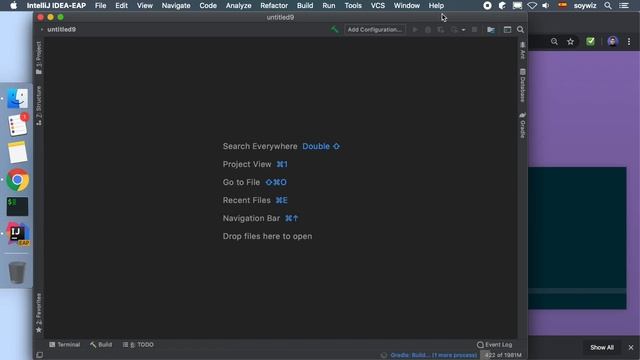This screenshot has width=640, height=360.
Task: Open the Run menu
Action: [x=329, y=6]
